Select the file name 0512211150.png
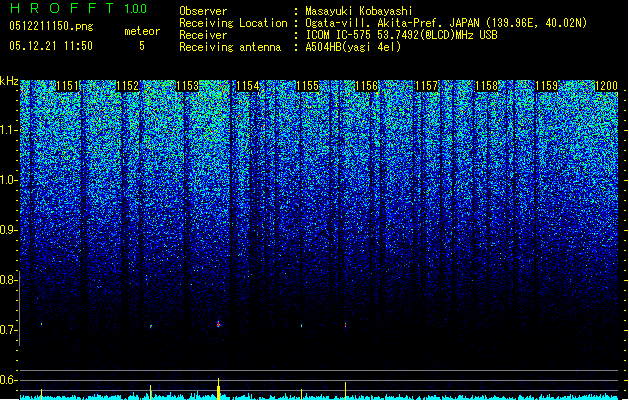Screen dimensions: 629x400 pyautogui.click(x=51, y=26)
